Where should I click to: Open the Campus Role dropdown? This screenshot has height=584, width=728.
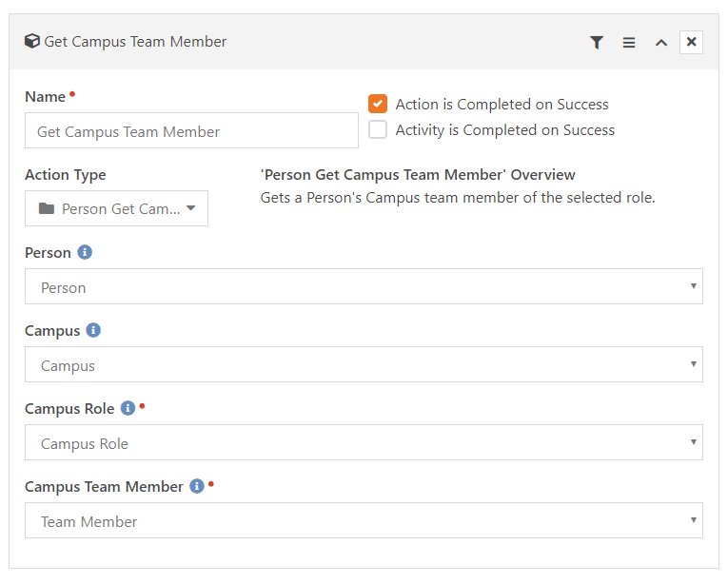[x=364, y=442]
